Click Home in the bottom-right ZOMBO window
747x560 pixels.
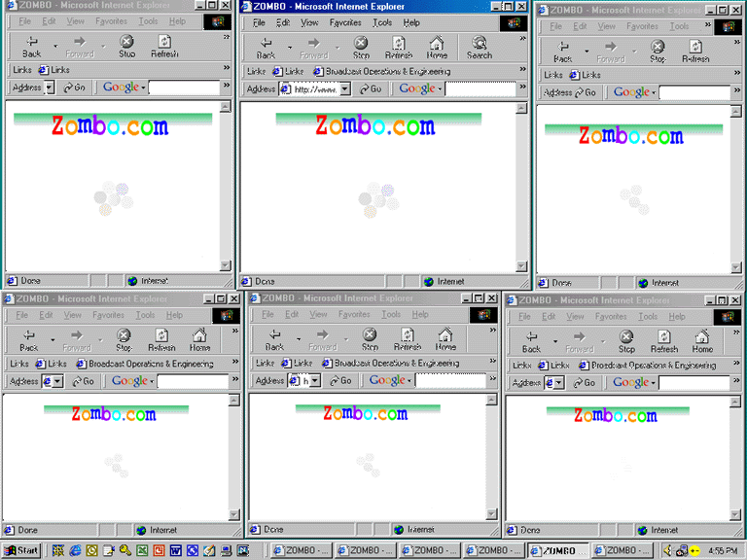click(x=702, y=342)
